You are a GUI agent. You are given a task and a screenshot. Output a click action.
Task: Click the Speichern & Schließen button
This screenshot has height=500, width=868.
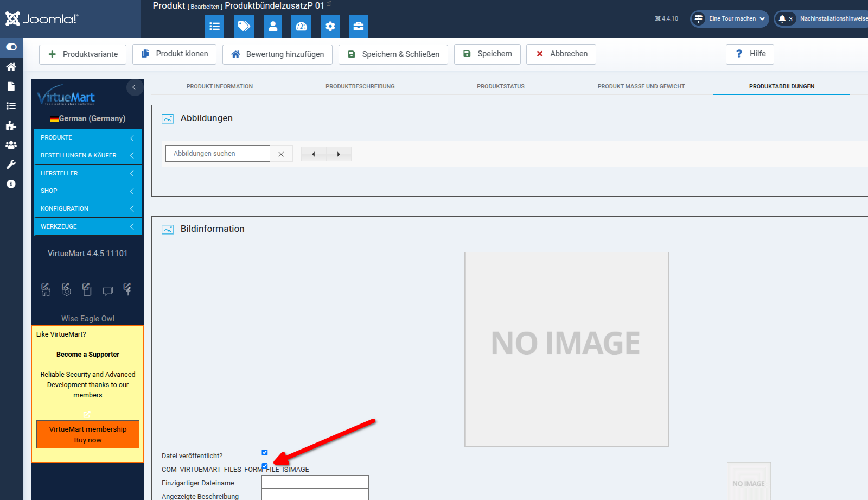pos(393,54)
